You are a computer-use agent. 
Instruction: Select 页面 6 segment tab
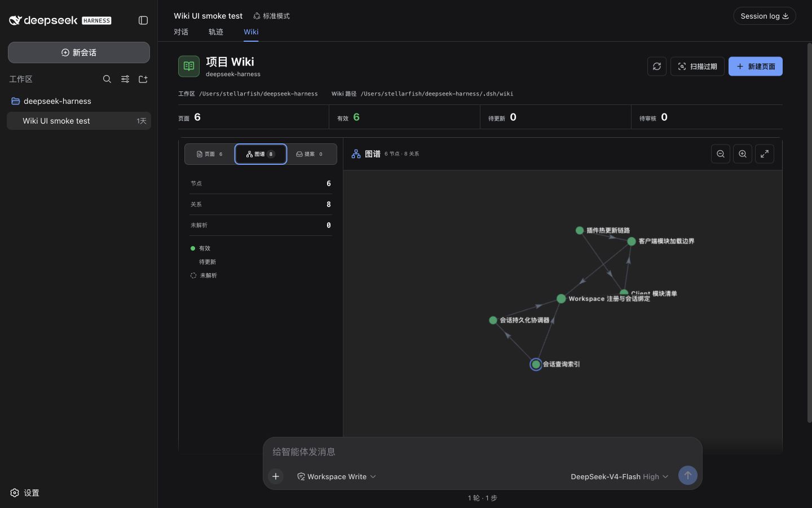click(210, 154)
